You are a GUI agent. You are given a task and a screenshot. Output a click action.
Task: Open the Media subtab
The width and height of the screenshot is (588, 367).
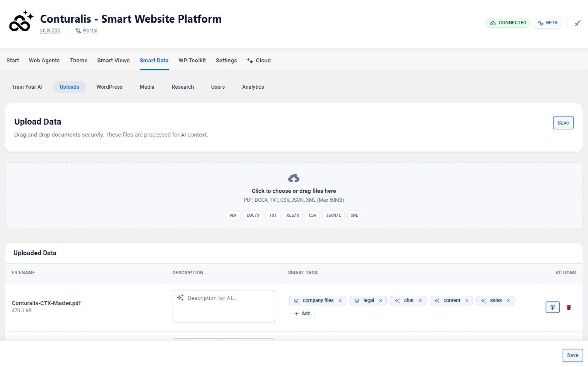pos(147,87)
